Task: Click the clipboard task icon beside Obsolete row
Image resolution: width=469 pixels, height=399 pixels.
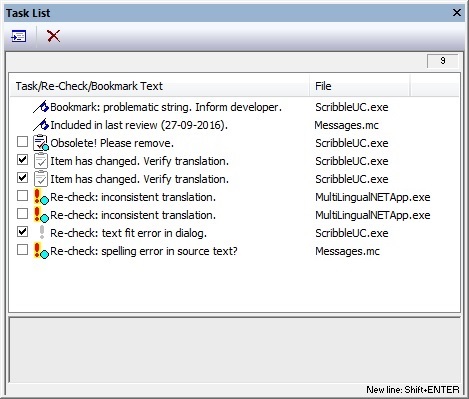Action: click(41, 143)
